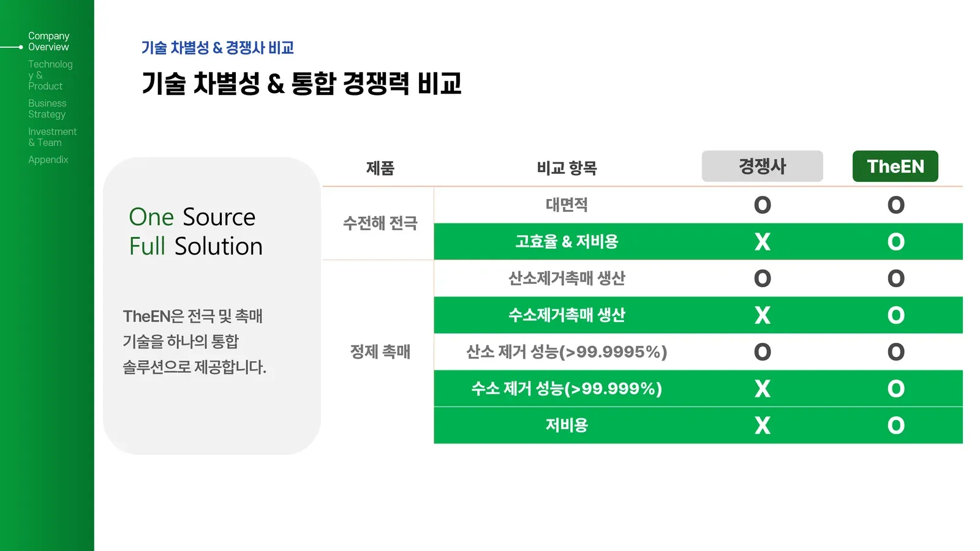Click competitor X mark in 수소제거촉매 생산 row

point(763,315)
